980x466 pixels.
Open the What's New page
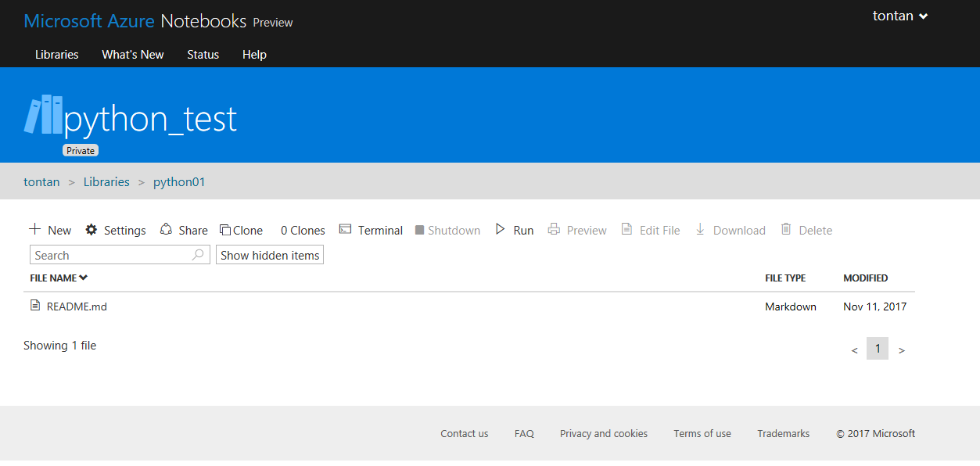pyautogui.click(x=132, y=54)
